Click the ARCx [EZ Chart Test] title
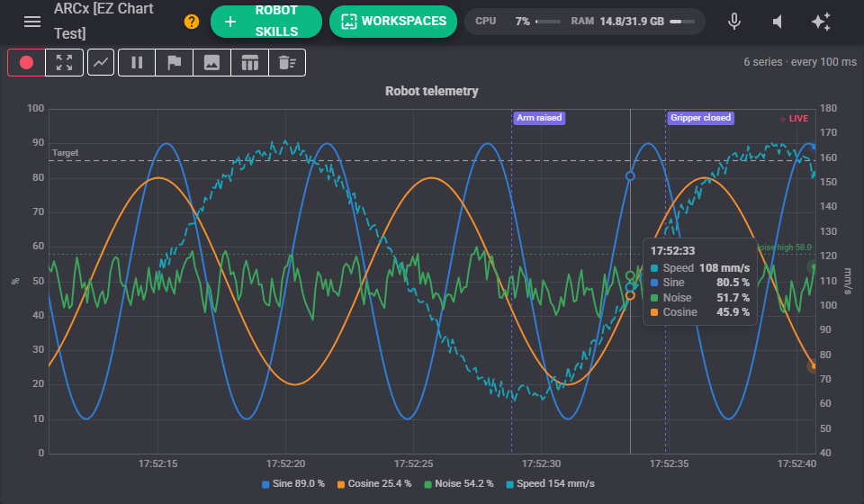This screenshot has height=504, width=864. click(103, 21)
